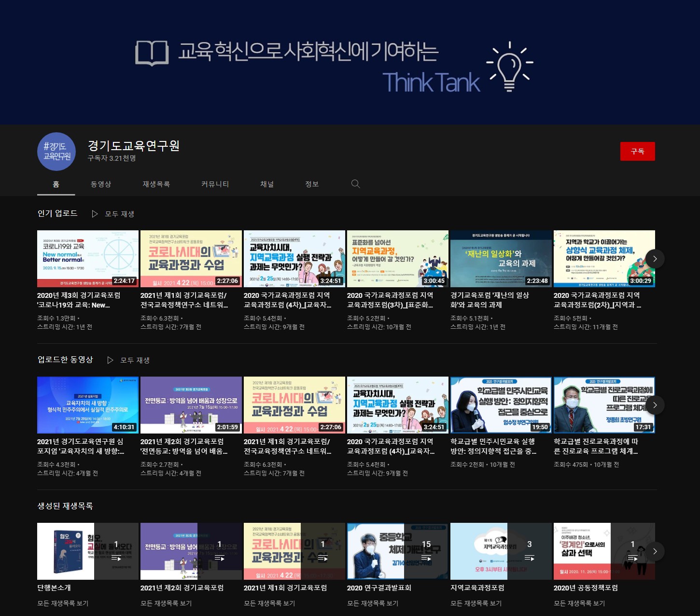Open the 경기도교육연구원 channel avatar
The image size is (700, 616).
click(56, 152)
